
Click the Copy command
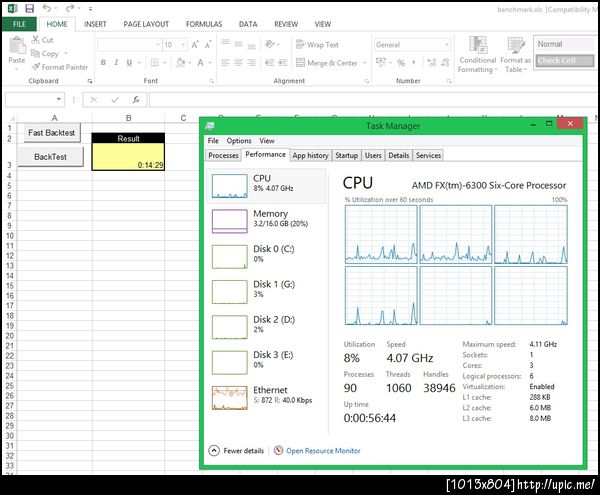[45, 54]
